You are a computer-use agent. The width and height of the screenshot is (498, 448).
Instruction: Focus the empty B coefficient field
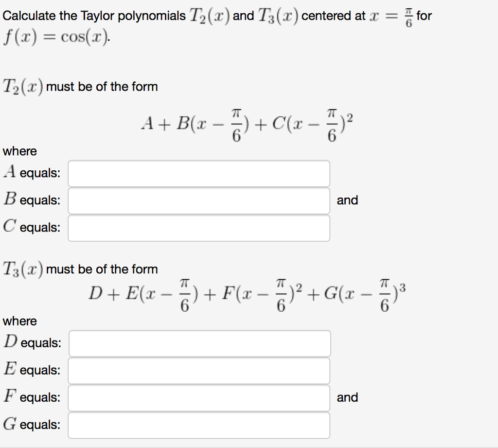(199, 201)
